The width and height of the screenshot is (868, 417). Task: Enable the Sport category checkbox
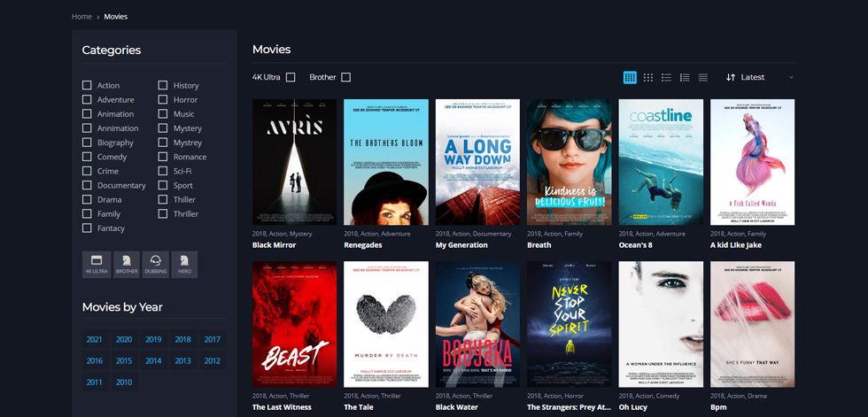tap(163, 185)
